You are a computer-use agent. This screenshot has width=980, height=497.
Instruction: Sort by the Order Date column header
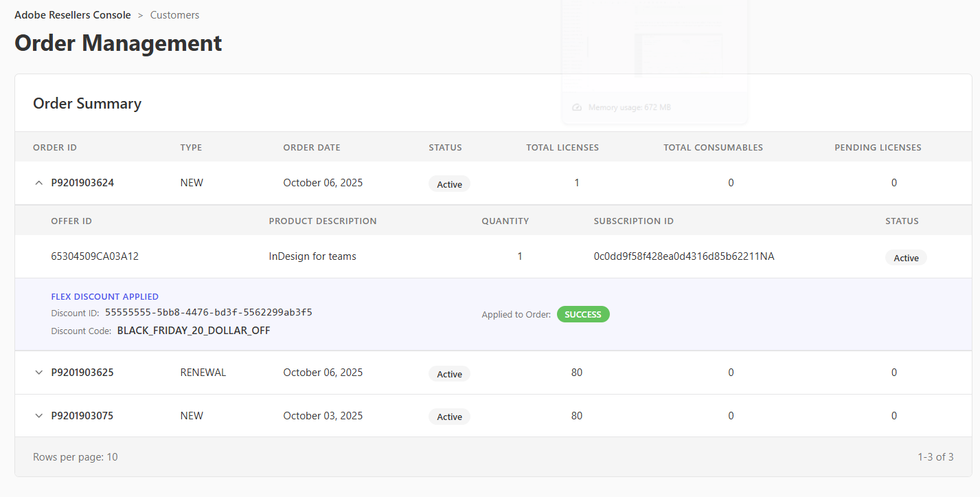coord(312,148)
